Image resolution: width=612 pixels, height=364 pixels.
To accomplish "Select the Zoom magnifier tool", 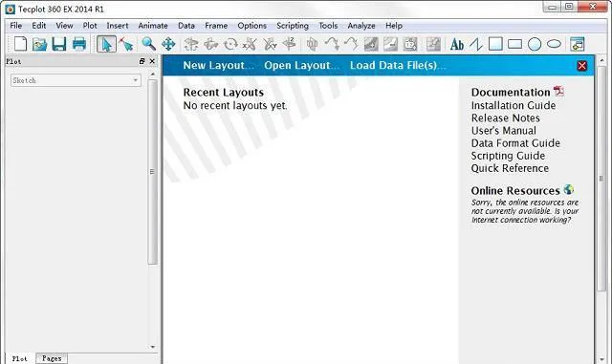I will 148,44.
